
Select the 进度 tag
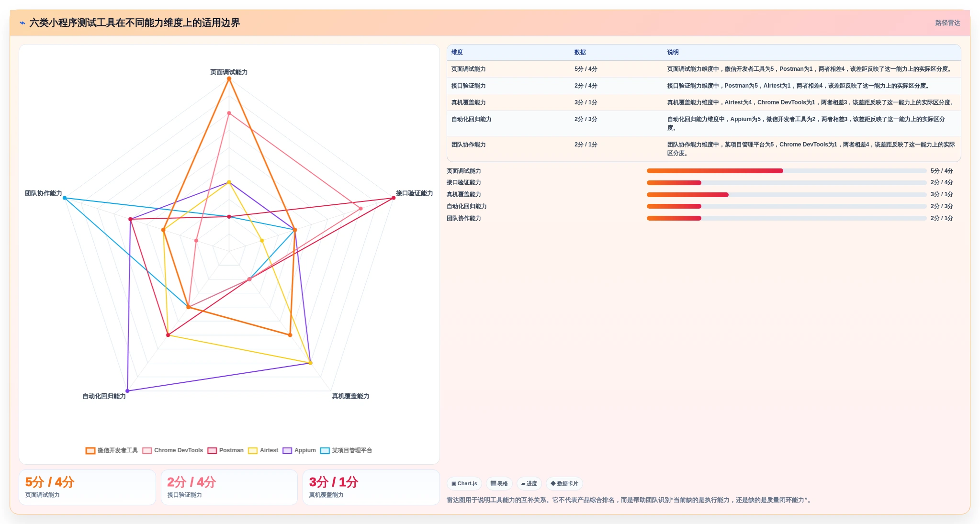(529, 483)
